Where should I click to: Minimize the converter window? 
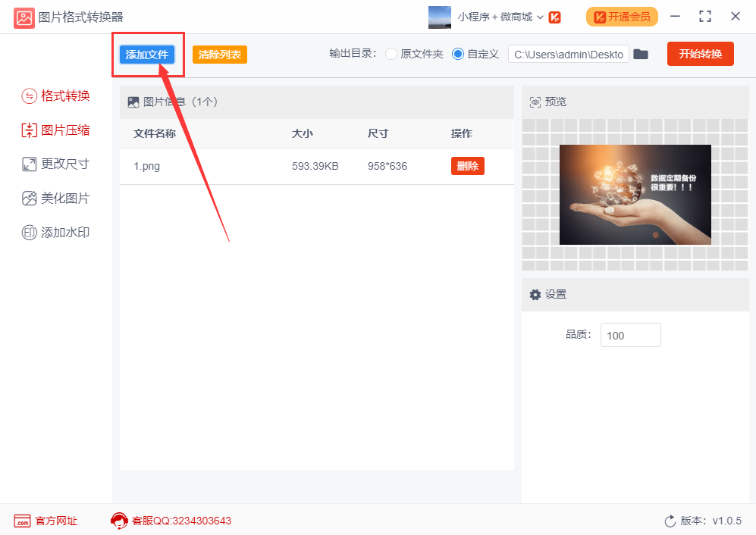675,17
